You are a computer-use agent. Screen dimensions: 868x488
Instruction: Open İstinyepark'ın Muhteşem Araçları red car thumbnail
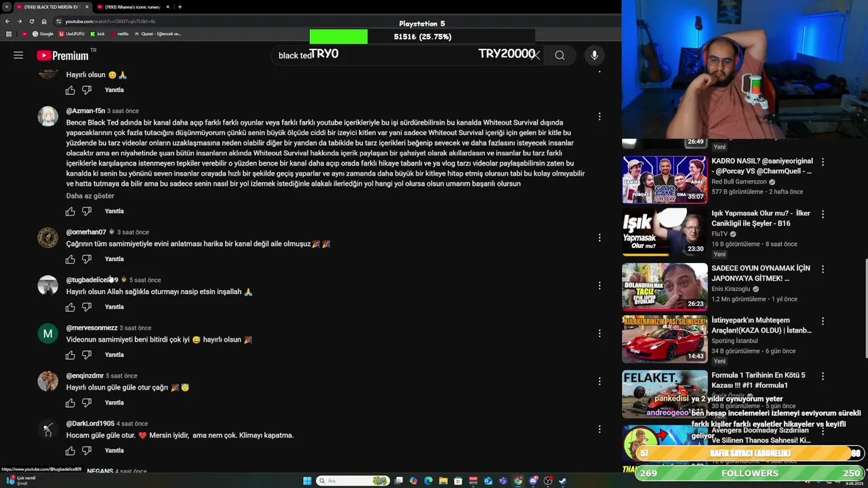pyautogui.click(x=665, y=339)
